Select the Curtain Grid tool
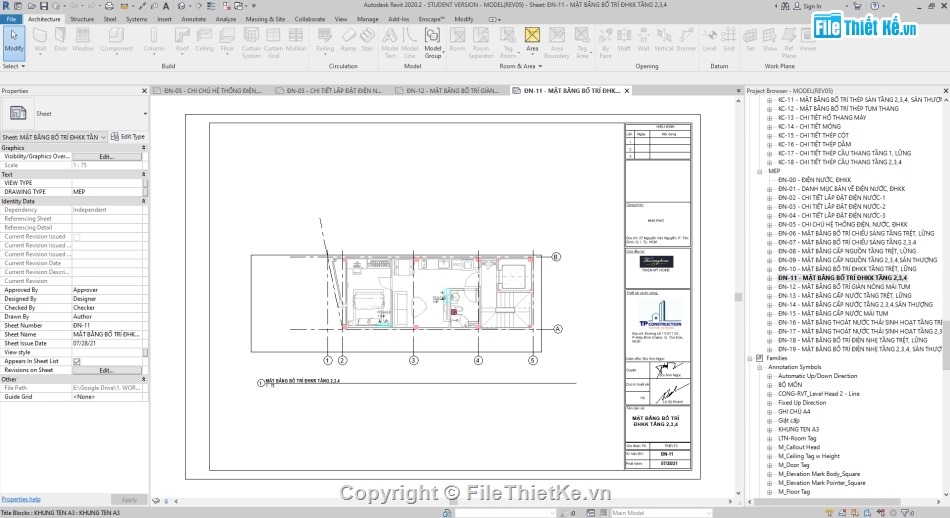 (x=273, y=42)
